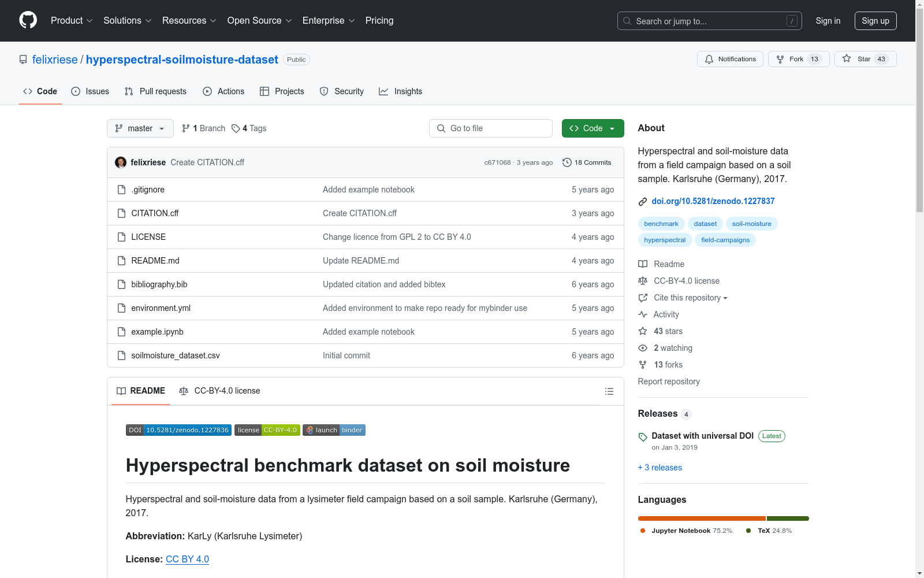Click the Notifications bell button
The image size is (924, 578).
(x=730, y=59)
